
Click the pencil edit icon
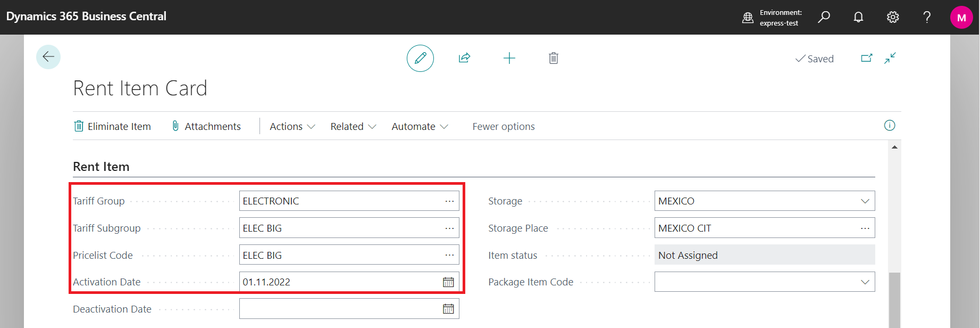(x=420, y=58)
